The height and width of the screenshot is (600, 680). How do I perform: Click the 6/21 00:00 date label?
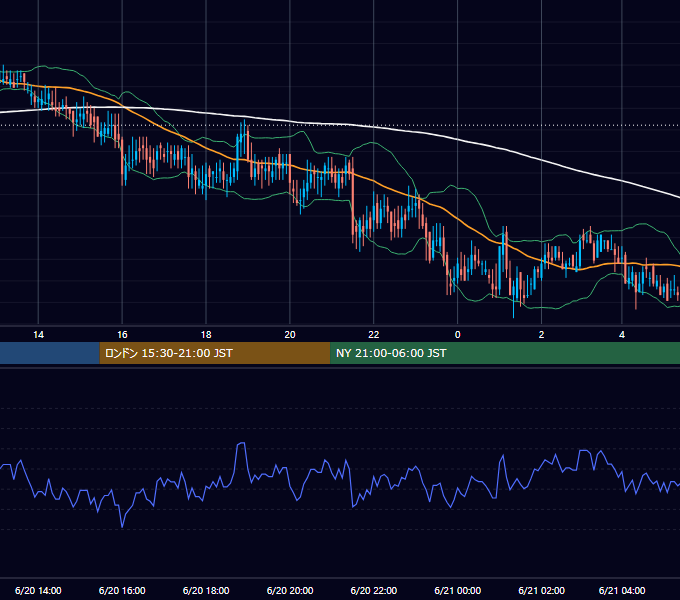[x=458, y=590]
